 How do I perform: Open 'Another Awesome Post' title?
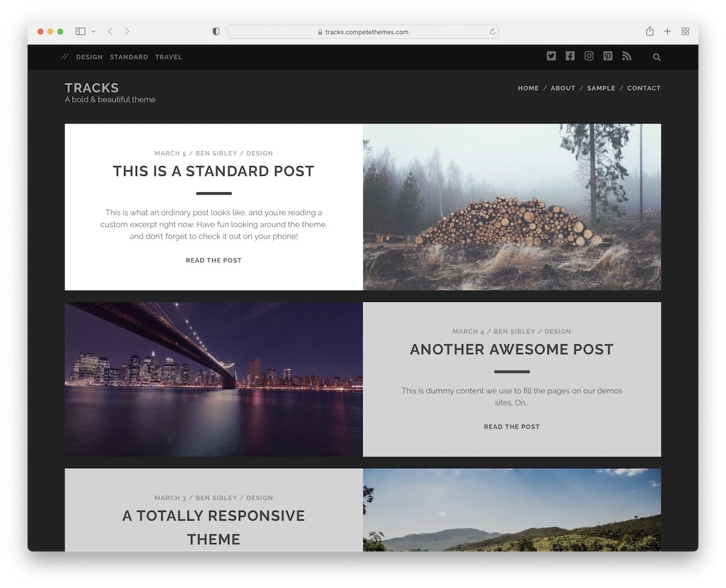(x=512, y=349)
